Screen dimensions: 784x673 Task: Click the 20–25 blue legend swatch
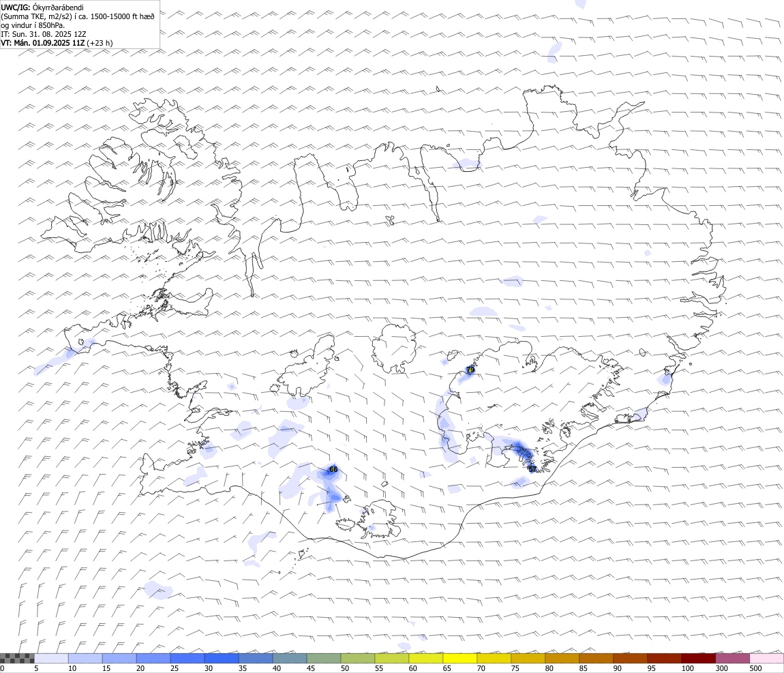(153, 659)
